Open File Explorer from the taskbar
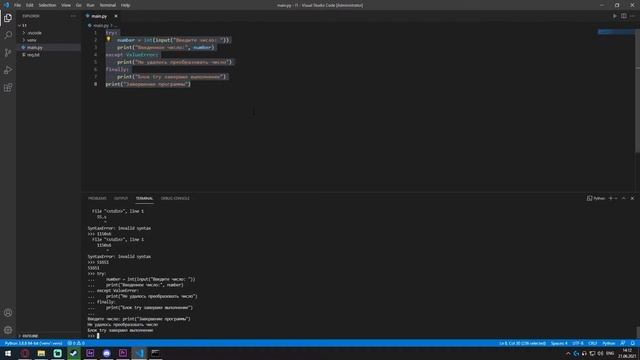The image size is (640, 360). click(x=41, y=353)
